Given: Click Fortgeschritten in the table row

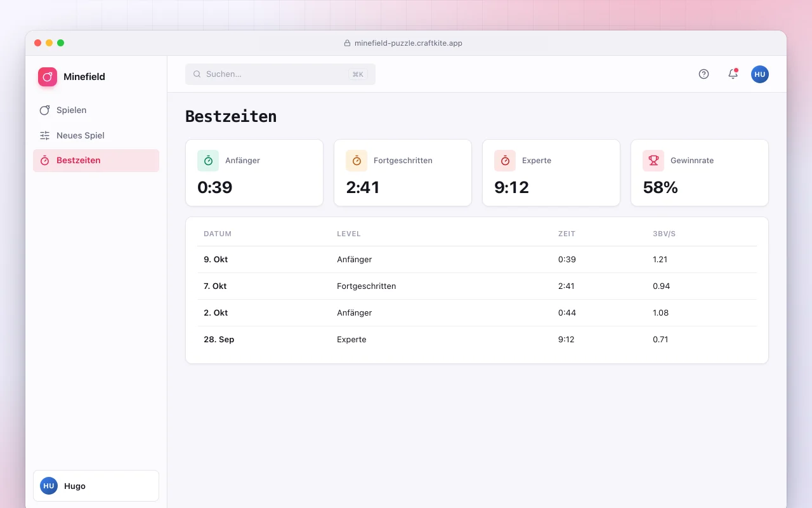Looking at the screenshot, I should click(367, 286).
